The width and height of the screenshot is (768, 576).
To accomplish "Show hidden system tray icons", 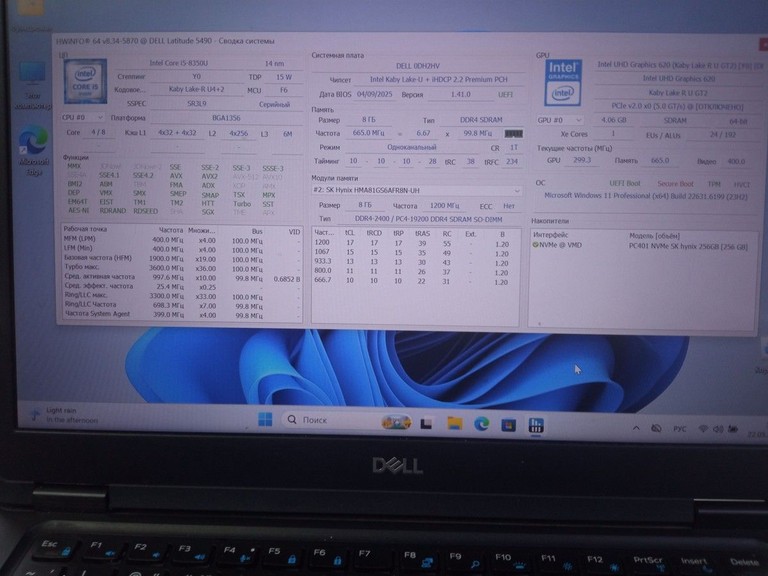I will 636,428.
